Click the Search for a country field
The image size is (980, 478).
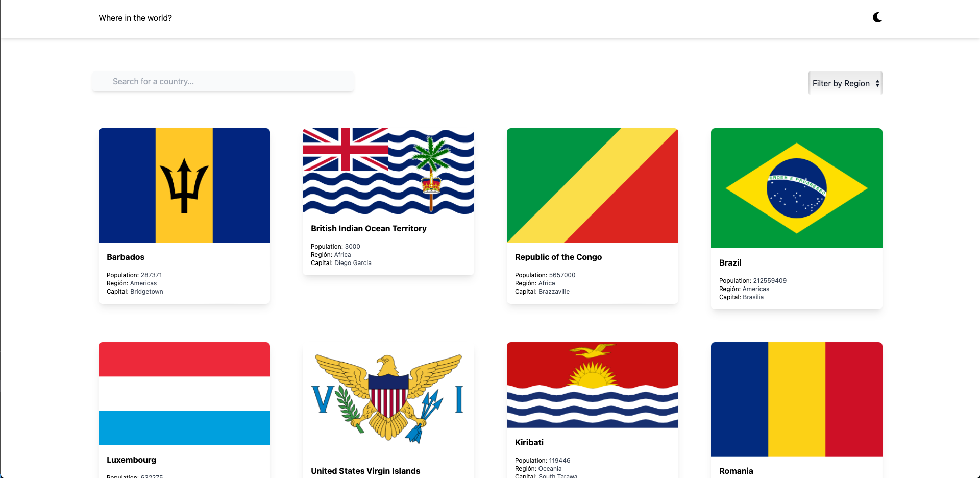(223, 81)
